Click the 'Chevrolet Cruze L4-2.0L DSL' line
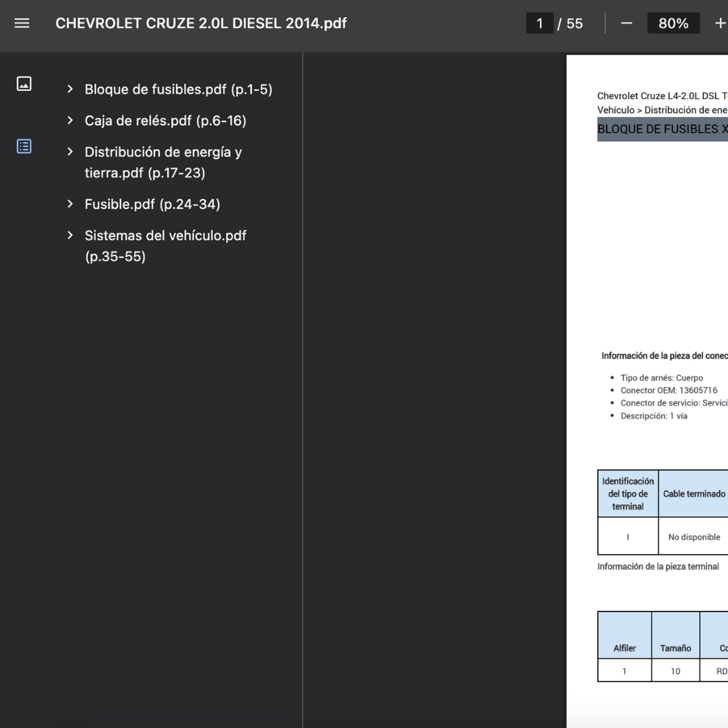 pos(663,96)
